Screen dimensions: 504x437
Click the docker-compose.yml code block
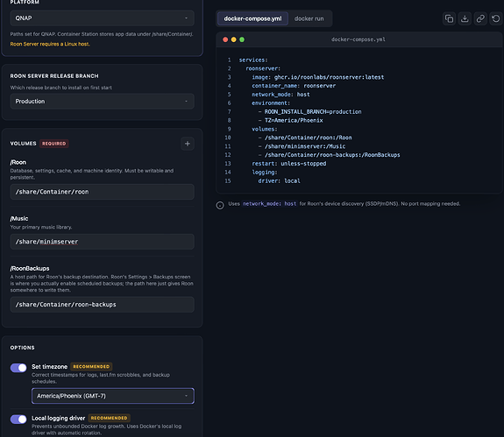coord(359,120)
